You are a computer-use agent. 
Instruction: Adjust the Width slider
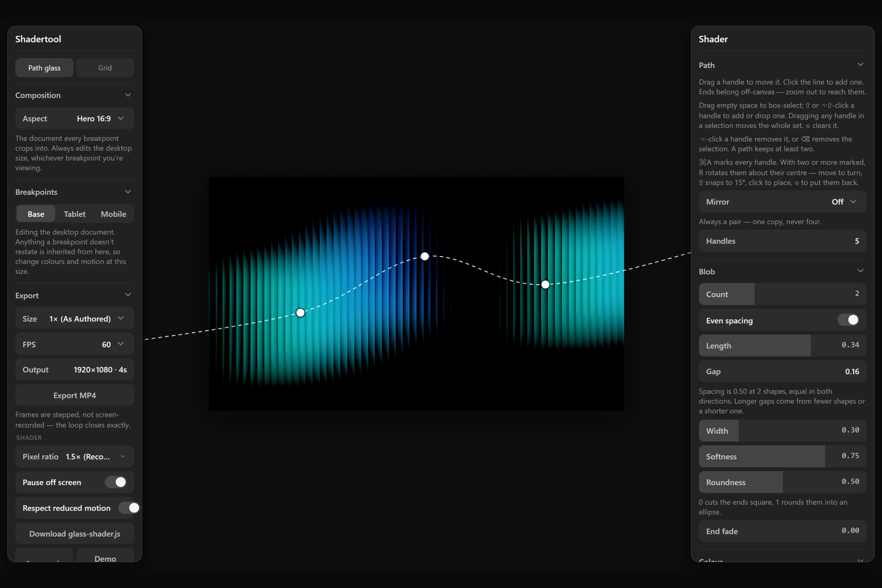tap(783, 431)
